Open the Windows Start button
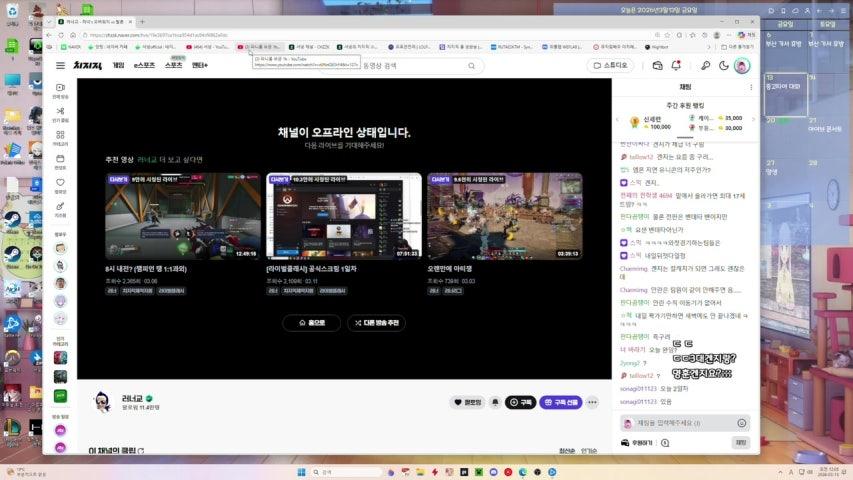Viewport: 853px width, 480px height. tap(301, 472)
